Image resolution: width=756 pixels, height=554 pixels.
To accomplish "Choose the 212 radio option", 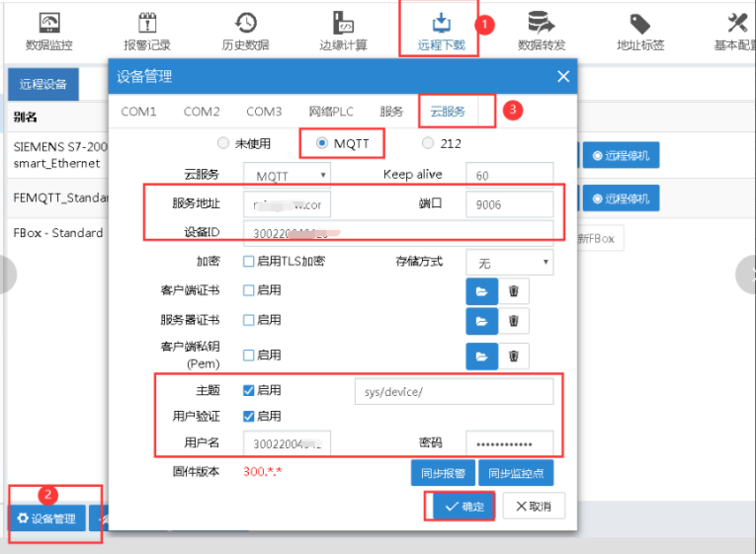I will click(x=428, y=143).
